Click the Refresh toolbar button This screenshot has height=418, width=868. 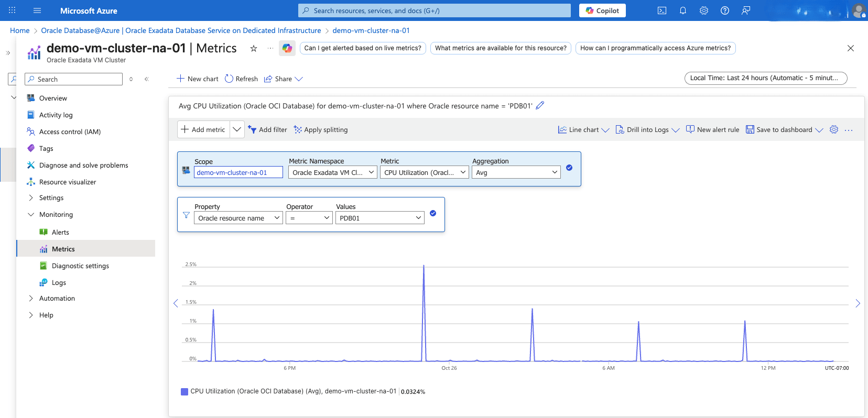pyautogui.click(x=241, y=79)
